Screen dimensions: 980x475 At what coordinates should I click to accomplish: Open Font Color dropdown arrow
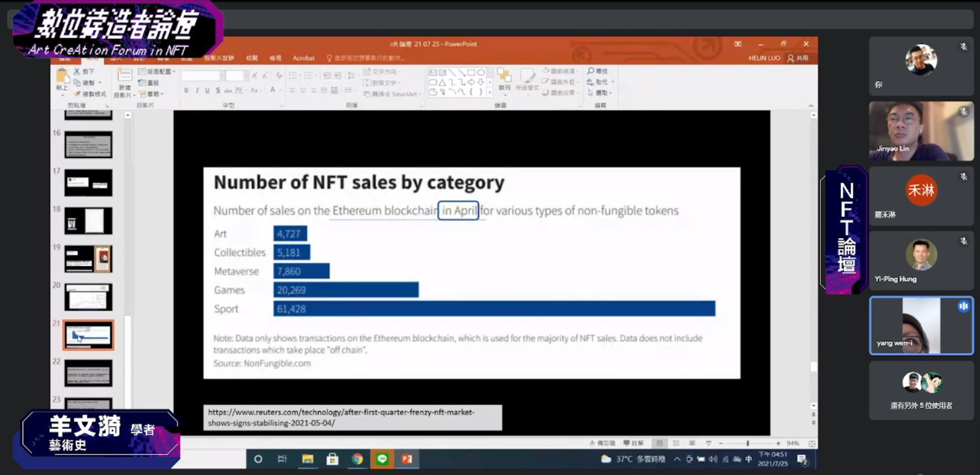pos(280,90)
